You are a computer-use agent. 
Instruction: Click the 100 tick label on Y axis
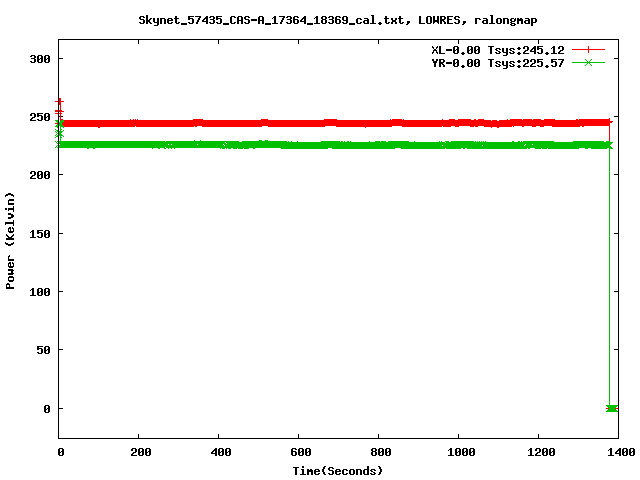[x=40, y=292]
